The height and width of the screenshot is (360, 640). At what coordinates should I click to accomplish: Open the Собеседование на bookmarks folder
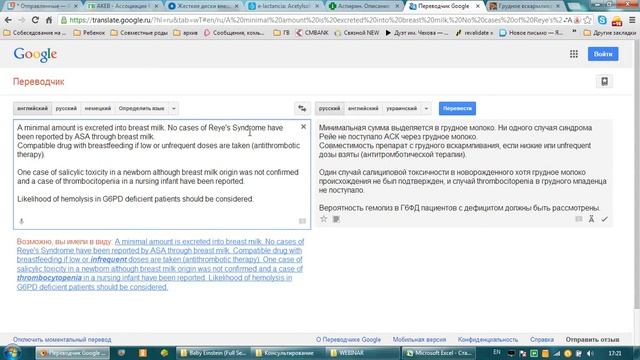coord(34,33)
